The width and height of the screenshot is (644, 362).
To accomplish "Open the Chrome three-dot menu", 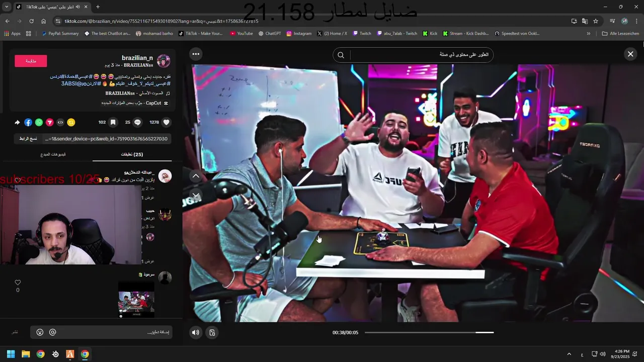I will tap(636, 21).
